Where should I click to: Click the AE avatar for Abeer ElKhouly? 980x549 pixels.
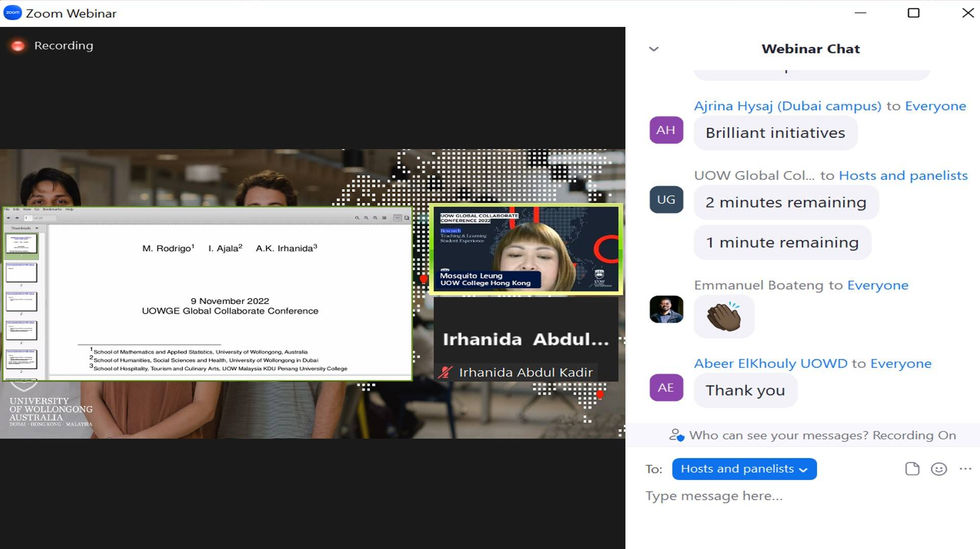point(666,388)
